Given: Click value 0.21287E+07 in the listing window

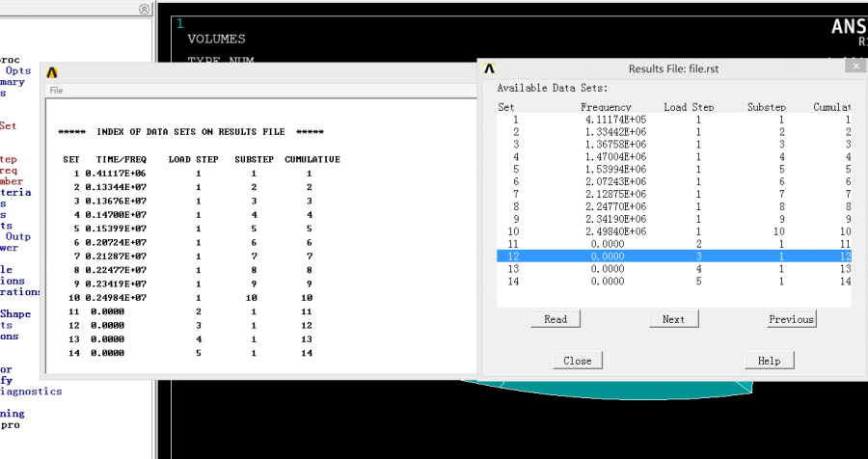Looking at the screenshot, I should tap(115, 256).
